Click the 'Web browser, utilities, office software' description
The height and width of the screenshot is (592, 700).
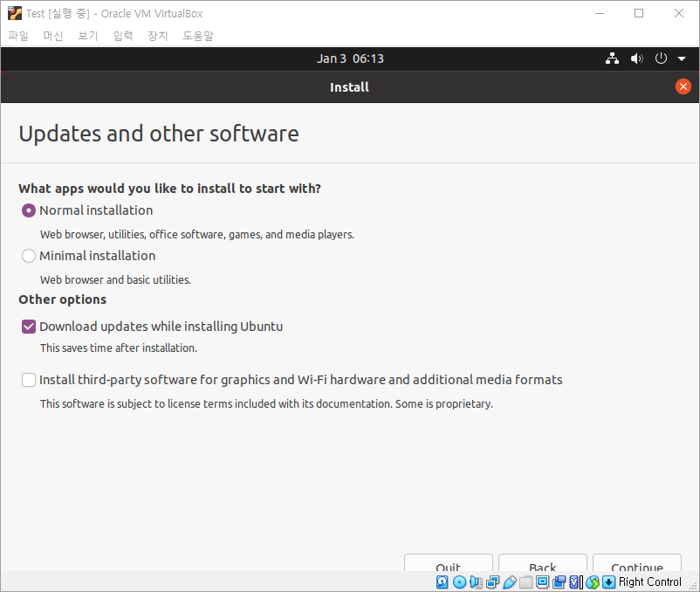(197, 234)
